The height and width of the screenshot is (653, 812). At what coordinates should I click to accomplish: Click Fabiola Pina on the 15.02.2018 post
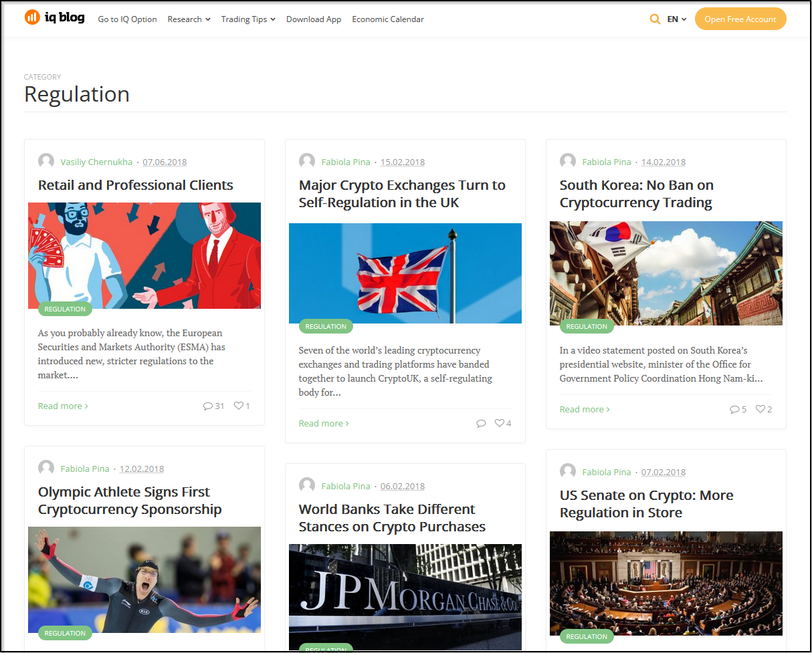346,162
